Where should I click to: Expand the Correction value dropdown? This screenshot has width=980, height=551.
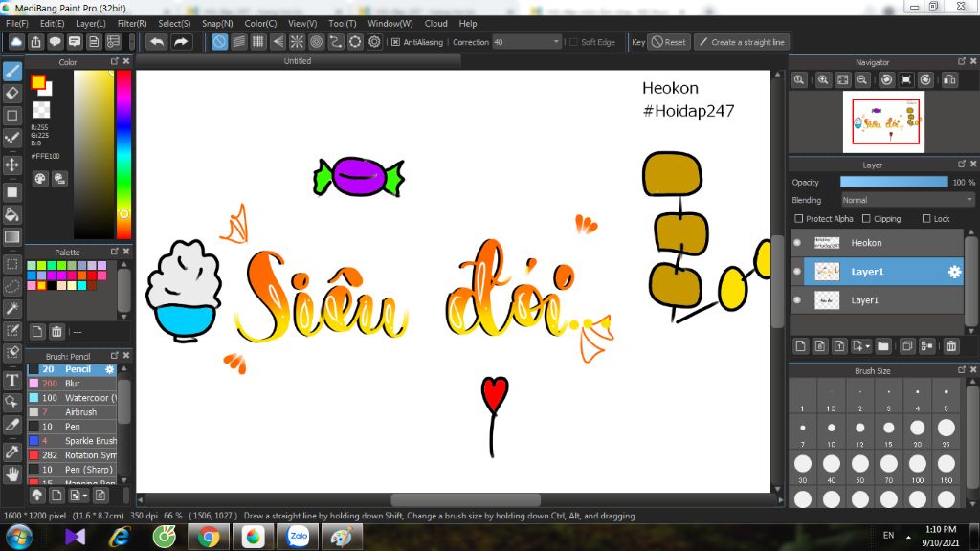pos(556,42)
